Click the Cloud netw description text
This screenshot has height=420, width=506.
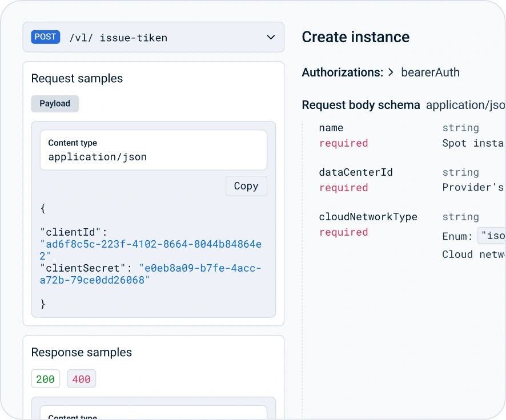pos(473,255)
